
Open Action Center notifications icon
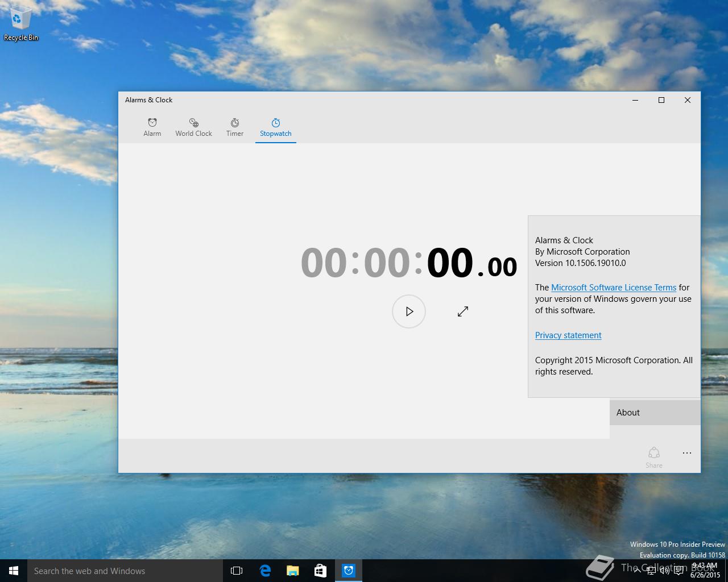pos(679,571)
